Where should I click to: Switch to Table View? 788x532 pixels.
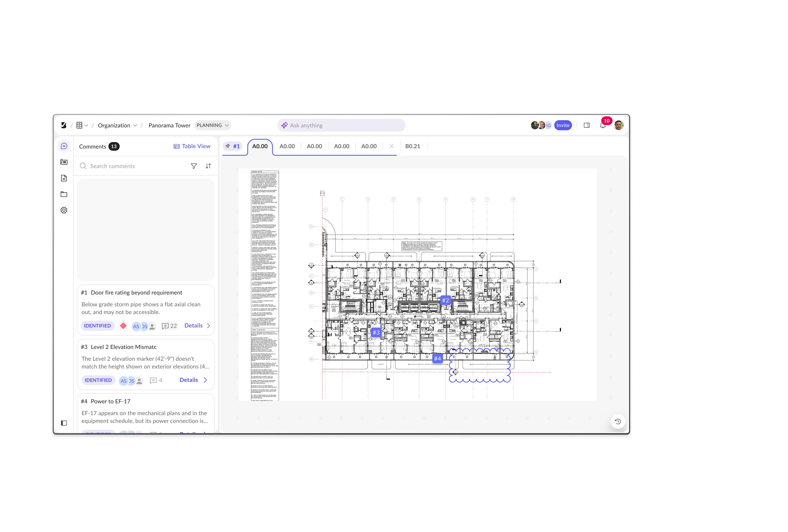pyautogui.click(x=192, y=146)
